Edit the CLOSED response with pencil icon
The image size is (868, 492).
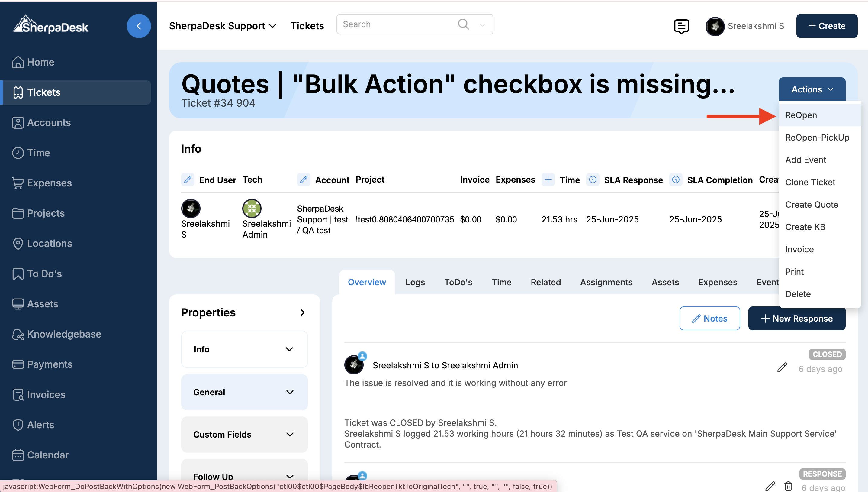[x=782, y=367]
